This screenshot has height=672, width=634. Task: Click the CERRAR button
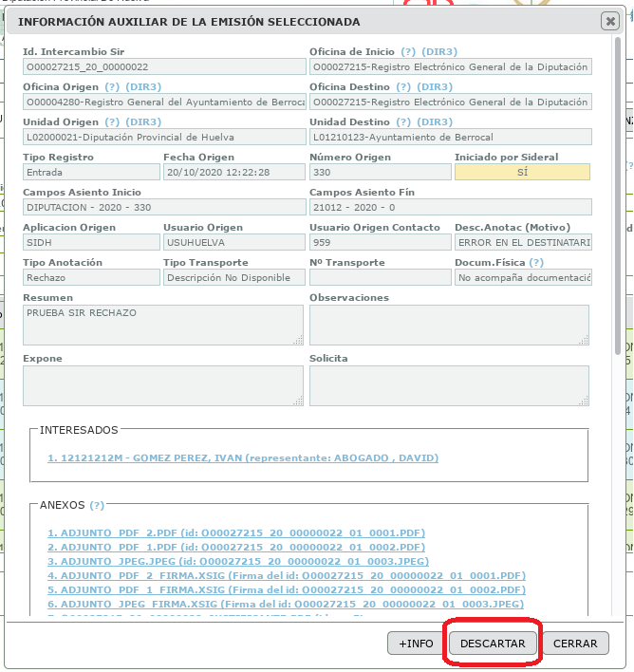575,644
